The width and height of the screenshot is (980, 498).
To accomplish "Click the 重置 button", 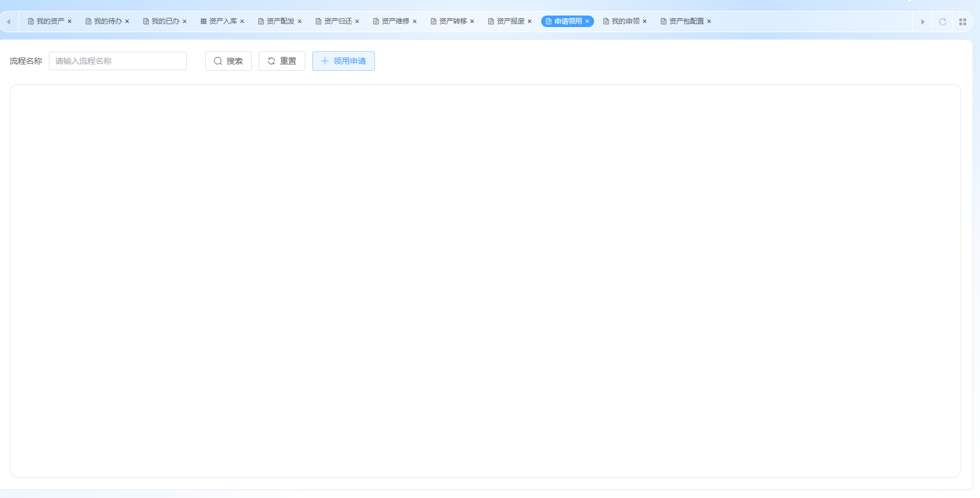I will 282,61.
